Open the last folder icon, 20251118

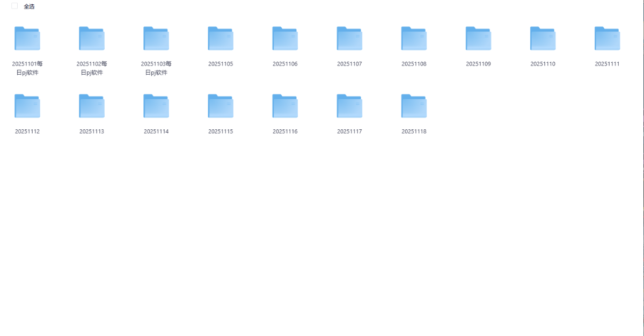click(x=414, y=106)
